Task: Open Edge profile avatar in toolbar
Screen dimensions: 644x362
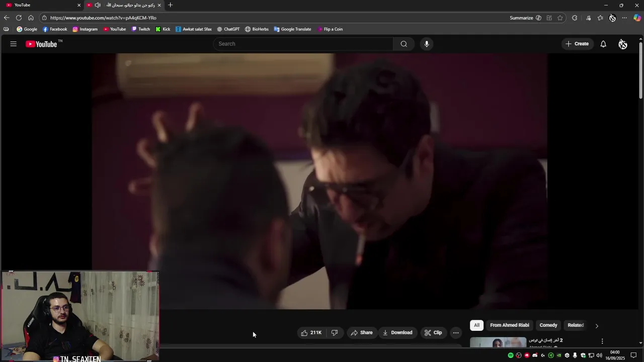Action: [x=612, y=18]
